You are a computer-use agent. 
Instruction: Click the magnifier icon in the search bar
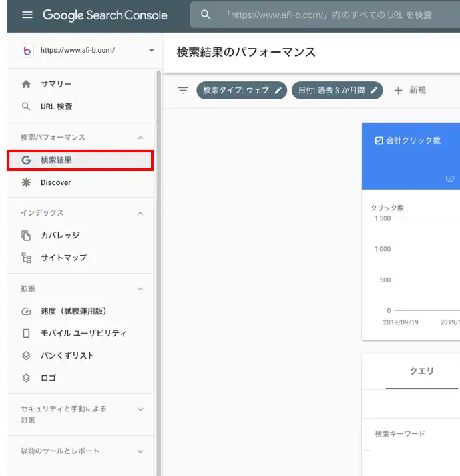pyautogui.click(x=206, y=15)
